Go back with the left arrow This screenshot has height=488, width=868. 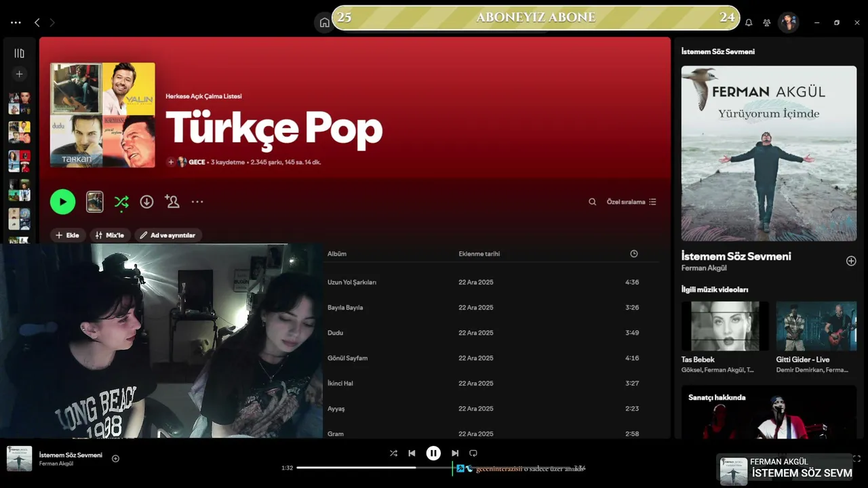pos(37,22)
